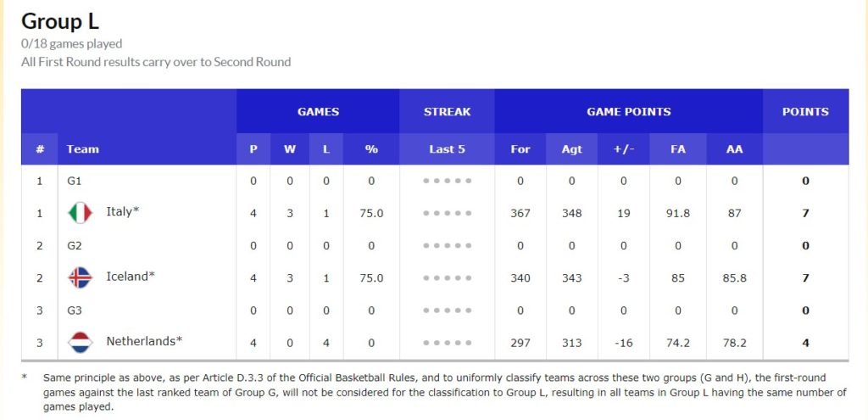Click the +/- column header
This screenshot has height=420, width=868.
623,149
